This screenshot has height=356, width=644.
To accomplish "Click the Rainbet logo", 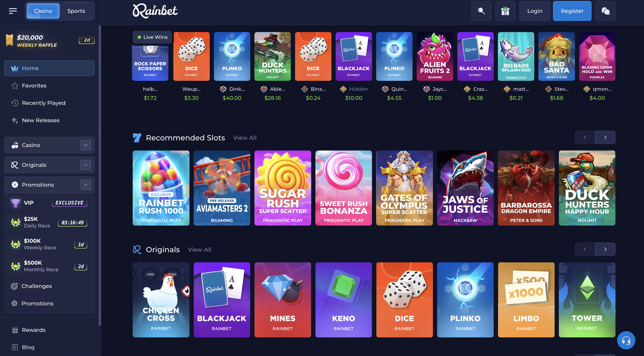I will click(x=155, y=11).
